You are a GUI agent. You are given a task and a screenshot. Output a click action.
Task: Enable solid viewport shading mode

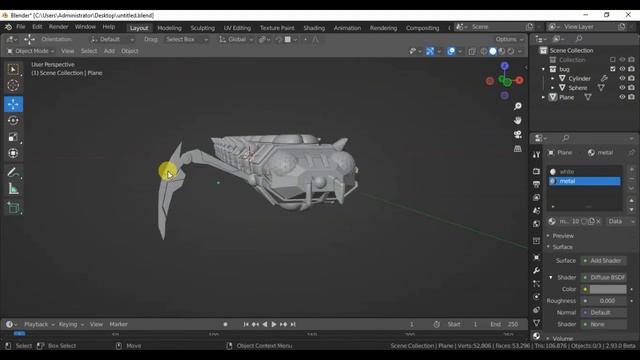493,51
